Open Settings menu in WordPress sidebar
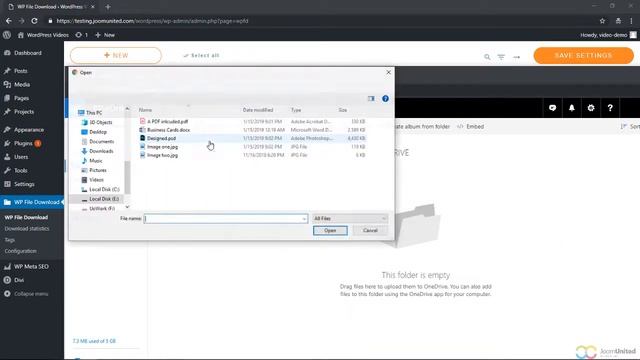The width and height of the screenshot is (640, 360). [x=24, y=184]
